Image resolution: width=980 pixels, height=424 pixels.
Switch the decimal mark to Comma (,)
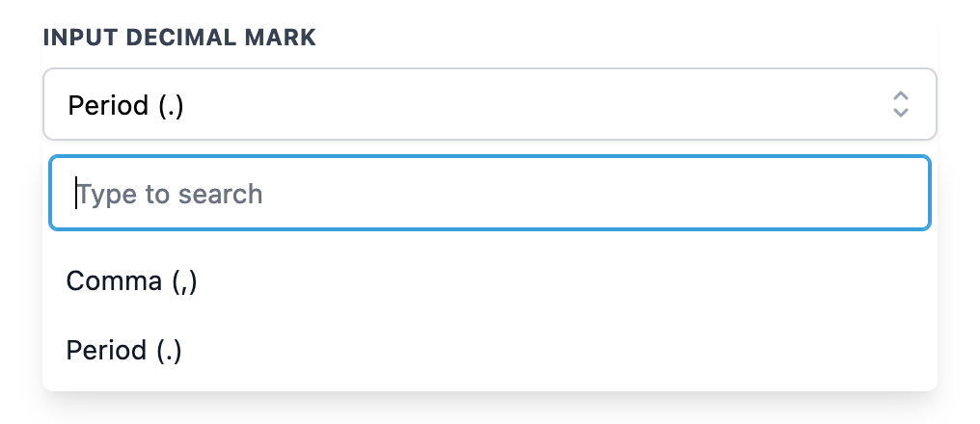click(131, 281)
